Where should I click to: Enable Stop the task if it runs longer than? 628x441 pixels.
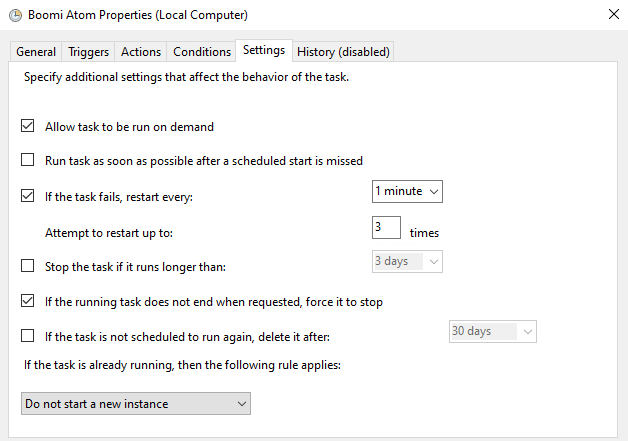[28, 266]
